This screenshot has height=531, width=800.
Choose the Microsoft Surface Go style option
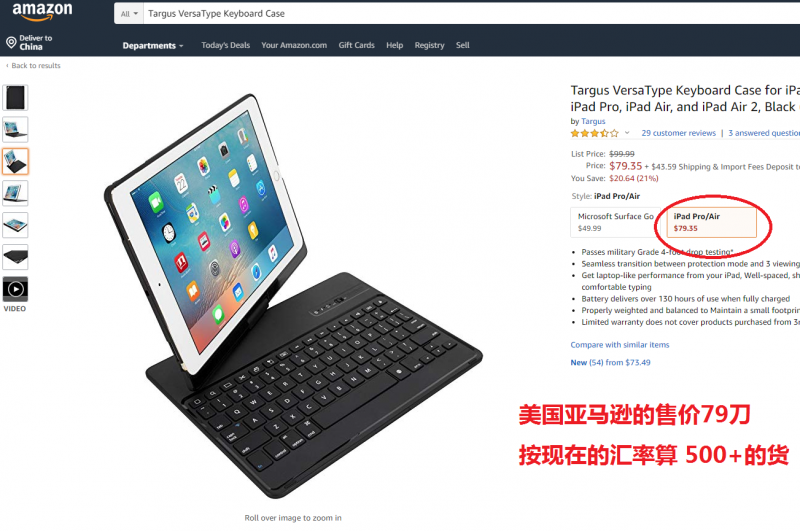[615, 222]
